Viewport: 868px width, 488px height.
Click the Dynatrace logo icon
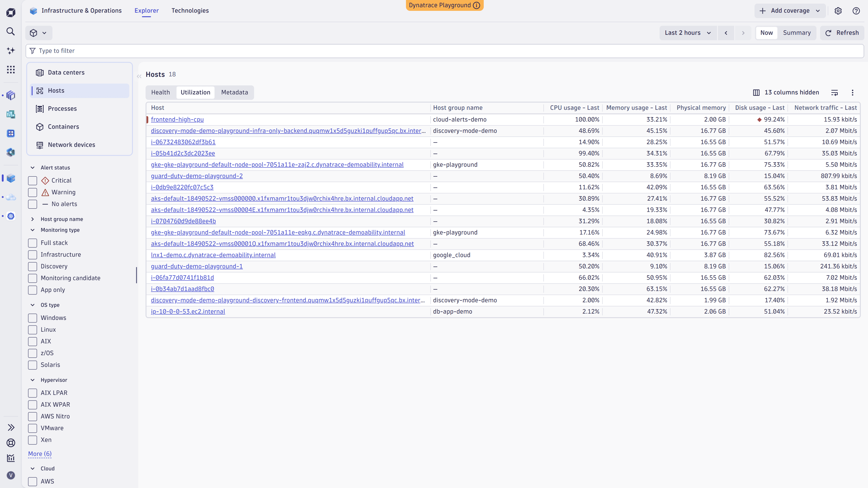[x=11, y=13]
